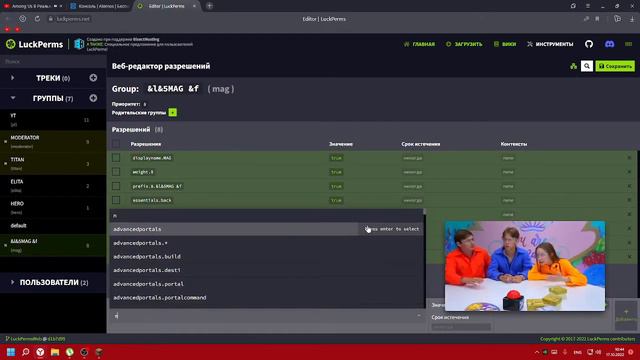The height and width of the screenshot is (360, 640).
Task: Open taskbar search icon
Action: click(25, 352)
